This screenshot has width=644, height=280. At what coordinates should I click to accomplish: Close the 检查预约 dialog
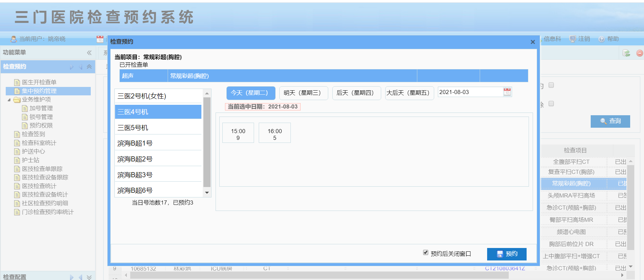pos(533,42)
